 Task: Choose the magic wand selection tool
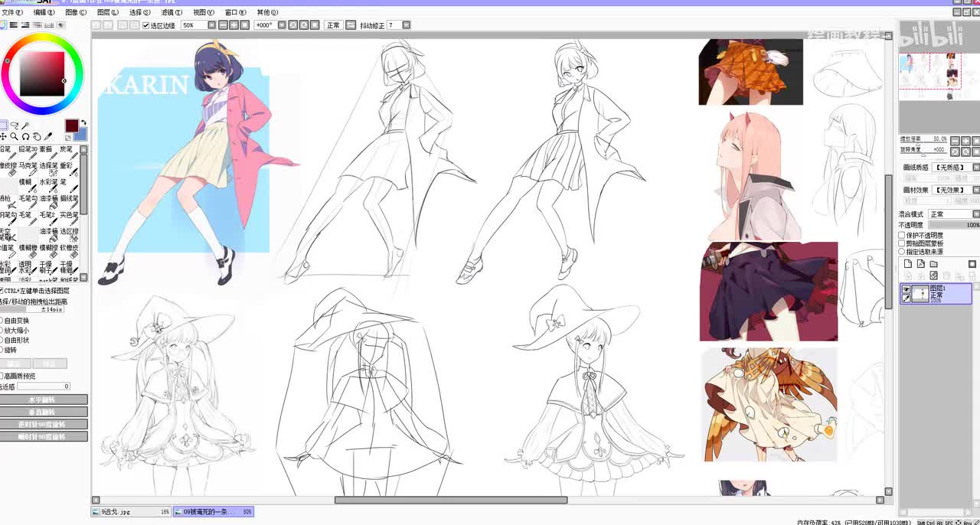25,126
